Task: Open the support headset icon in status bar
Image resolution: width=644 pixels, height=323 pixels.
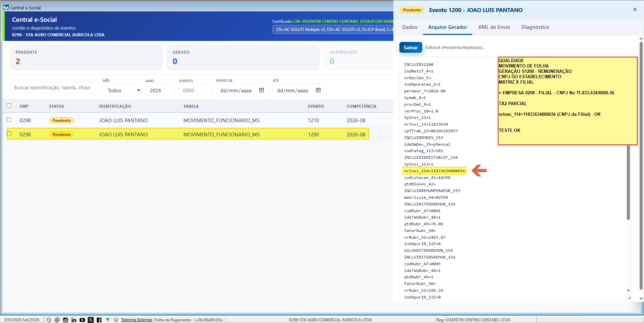Action: [49, 320]
